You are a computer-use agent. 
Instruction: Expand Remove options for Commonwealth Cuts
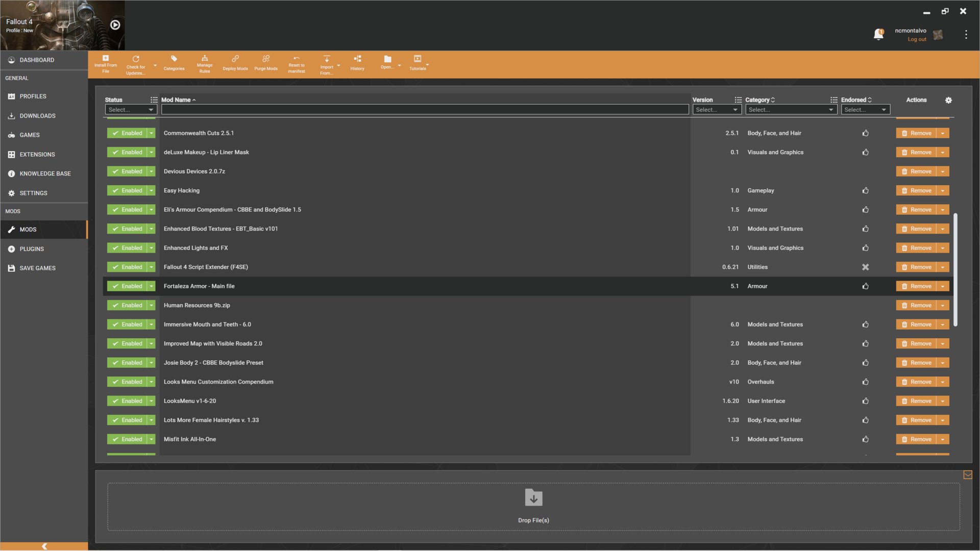coord(943,133)
